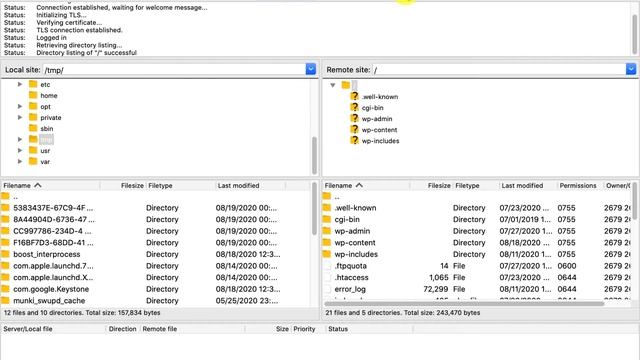
Task: Click the unknown-folder icon for wp-includes
Action: click(x=354, y=140)
